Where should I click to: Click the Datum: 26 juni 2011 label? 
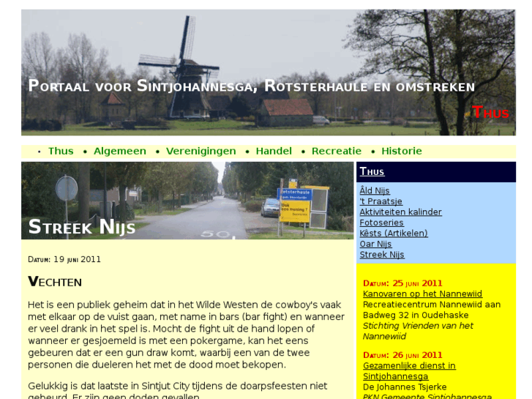point(402,355)
